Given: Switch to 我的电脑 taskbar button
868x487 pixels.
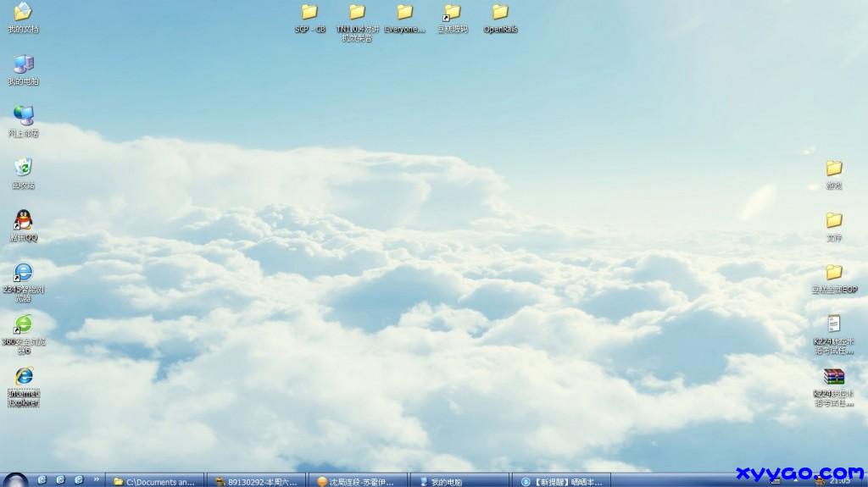Looking at the screenshot, I should [x=458, y=481].
